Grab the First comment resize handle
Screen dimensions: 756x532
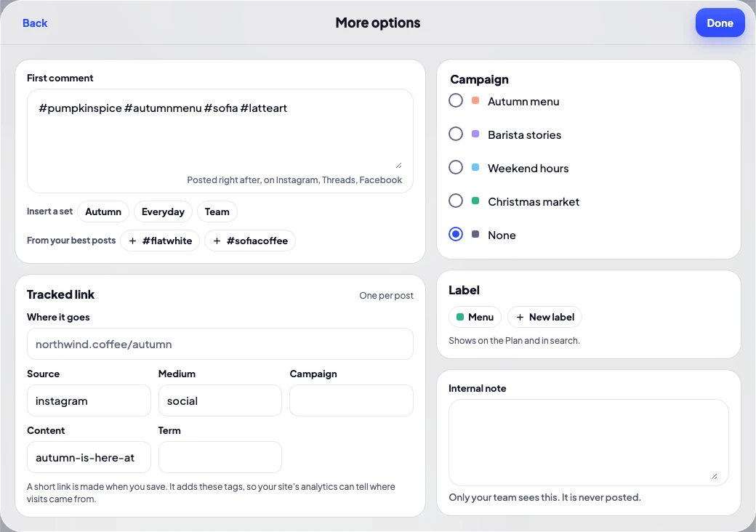click(x=399, y=165)
